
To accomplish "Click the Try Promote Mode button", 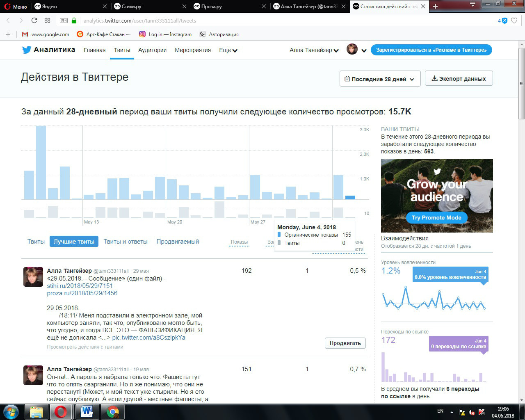I will pos(437,218).
